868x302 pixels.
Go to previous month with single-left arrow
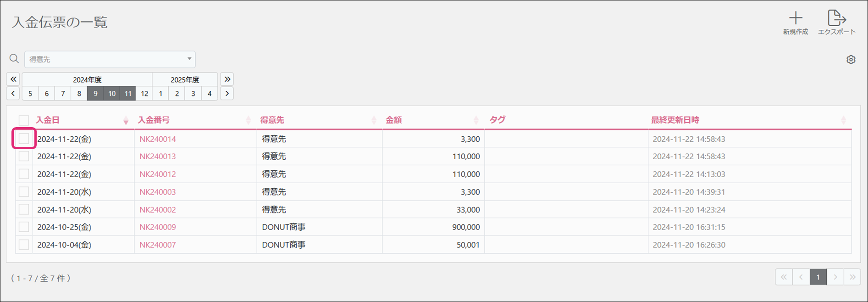[13, 94]
